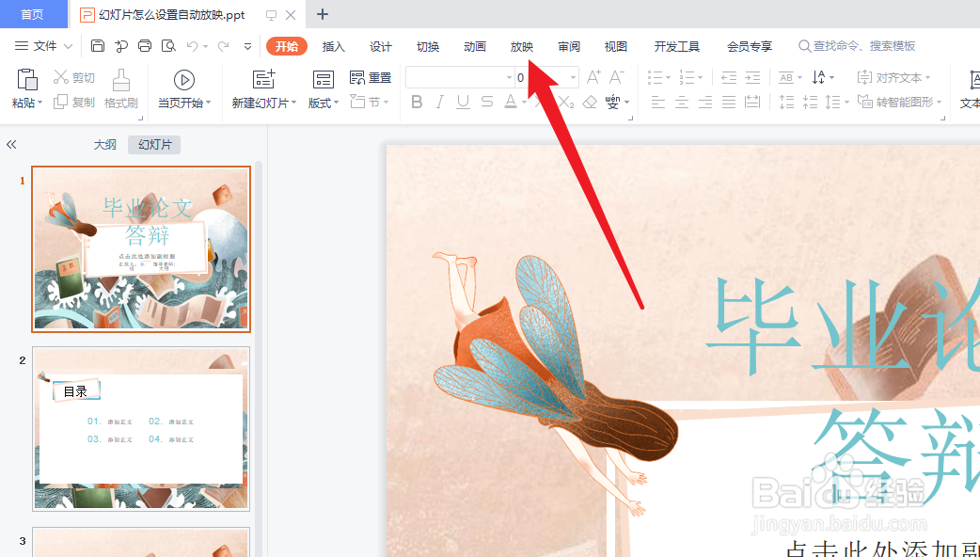The image size is (980, 557).
Task: Click the Paste (粘贴) icon
Action: click(27, 79)
